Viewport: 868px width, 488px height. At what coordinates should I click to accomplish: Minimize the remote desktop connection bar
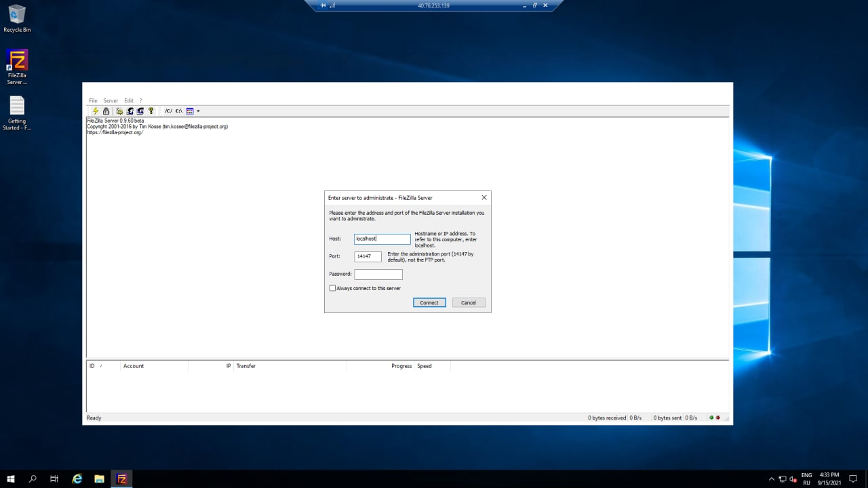(524, 5)
